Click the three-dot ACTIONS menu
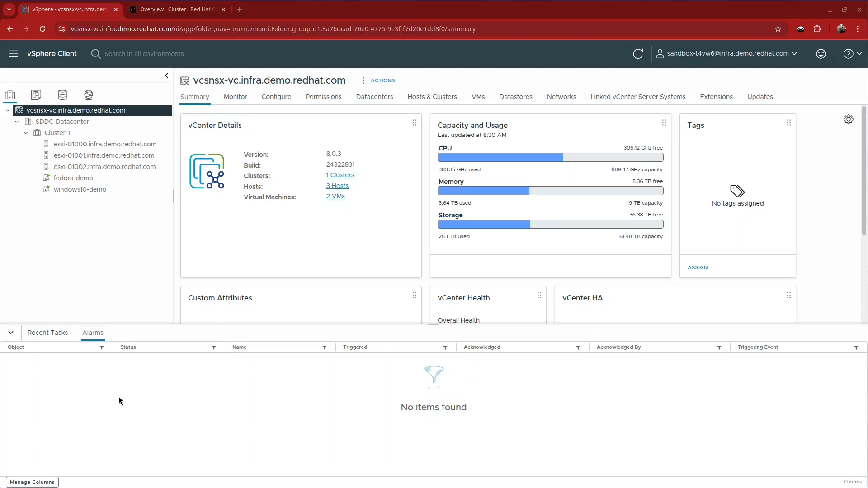This screenshot has height=488, width=868. pos(363,80)
